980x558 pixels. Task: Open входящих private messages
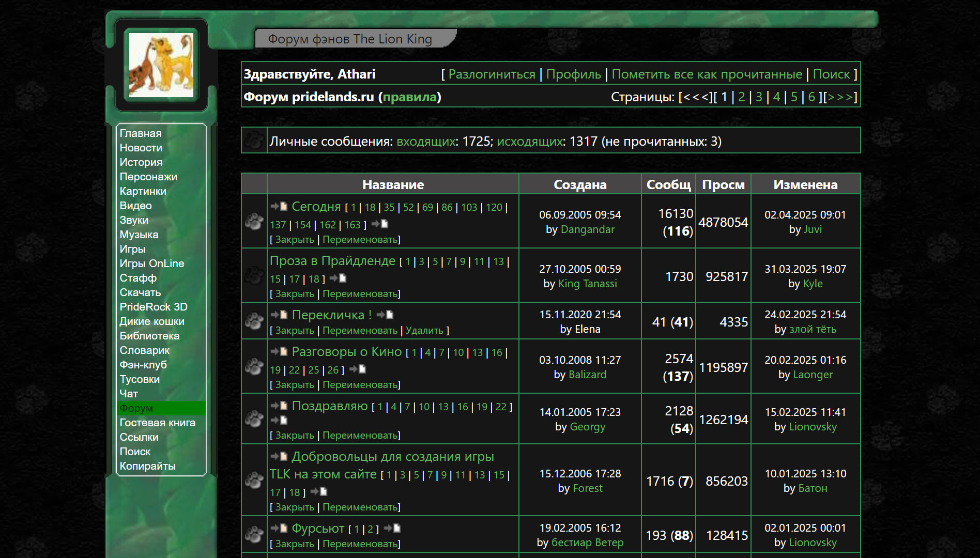click(426, 142)
